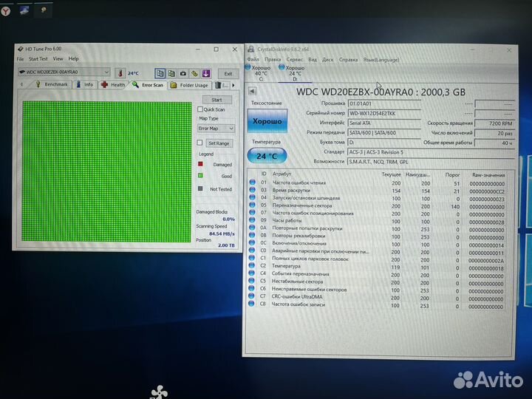Click the Exit button in HD Tune
Screen dimensions: 532x399
[228, 74]
